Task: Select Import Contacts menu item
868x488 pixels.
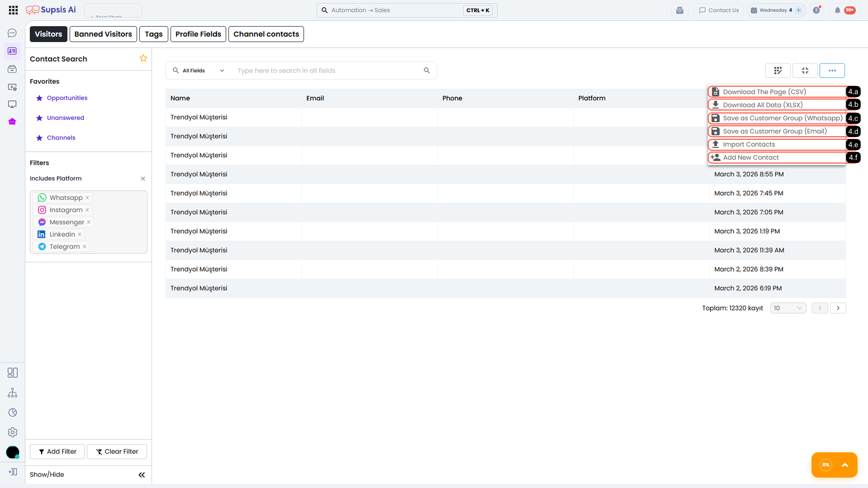Action: 777,145
